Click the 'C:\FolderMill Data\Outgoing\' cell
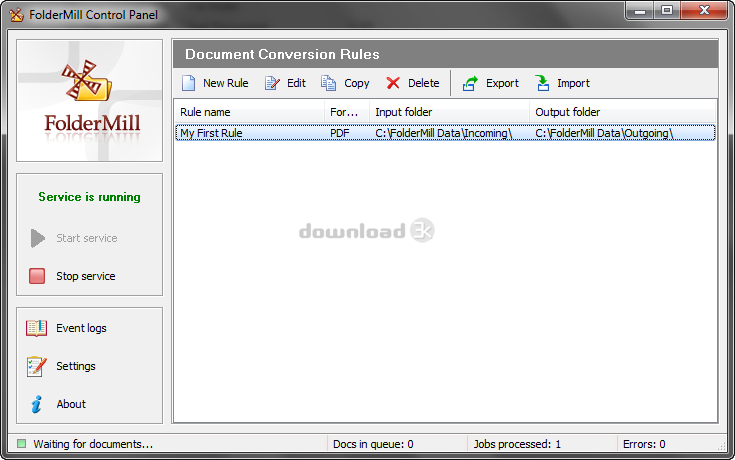Screen dimensions: 735x460 [604, 133]
